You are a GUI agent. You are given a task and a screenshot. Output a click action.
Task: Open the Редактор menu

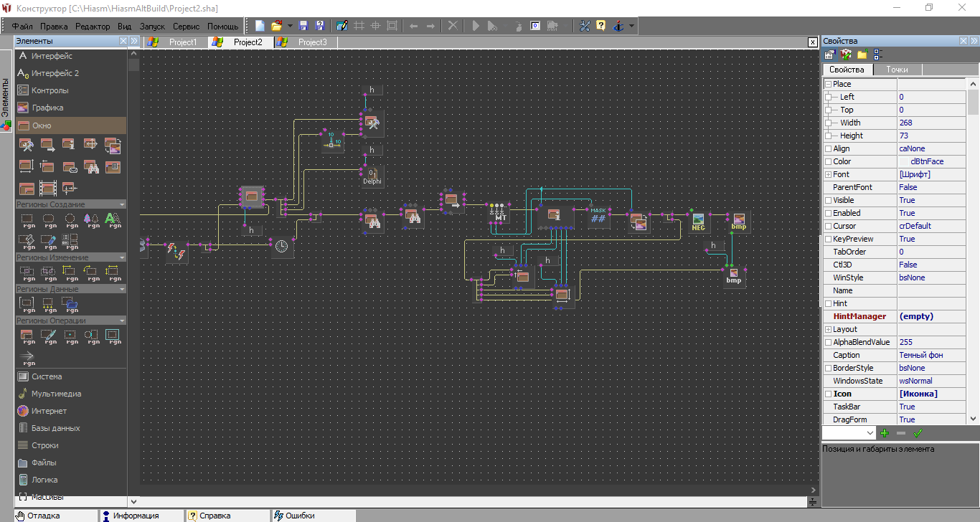[x=93, y=27]
